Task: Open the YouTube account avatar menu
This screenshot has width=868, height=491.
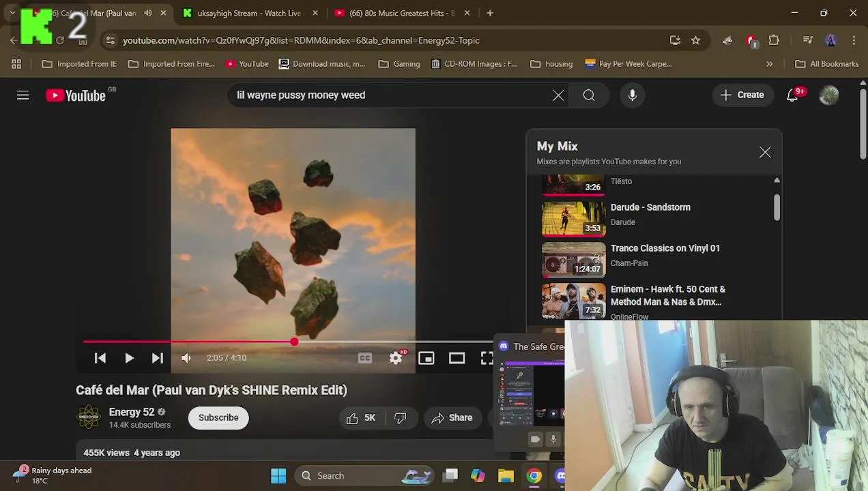Action: [829, 95]
